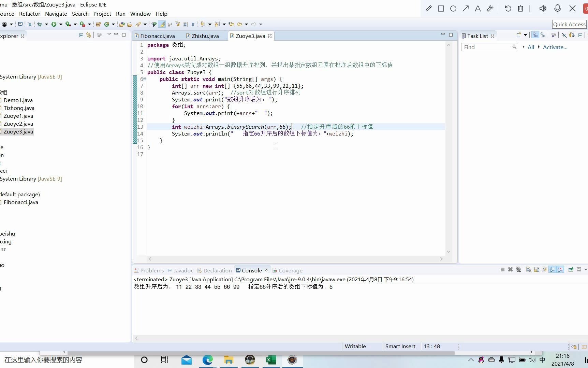The width and height of the screenshot is (588, 368).
Task: Open the Project menu
Action: click(102, 14)
